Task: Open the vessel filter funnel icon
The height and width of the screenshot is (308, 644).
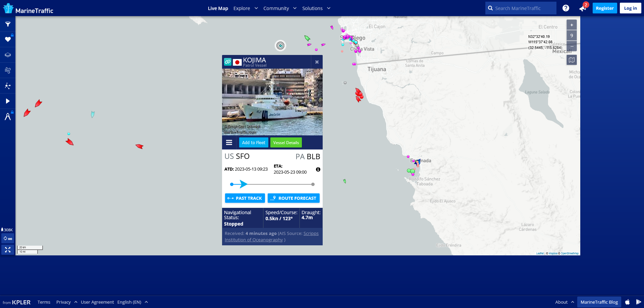Action: point(8,24)
